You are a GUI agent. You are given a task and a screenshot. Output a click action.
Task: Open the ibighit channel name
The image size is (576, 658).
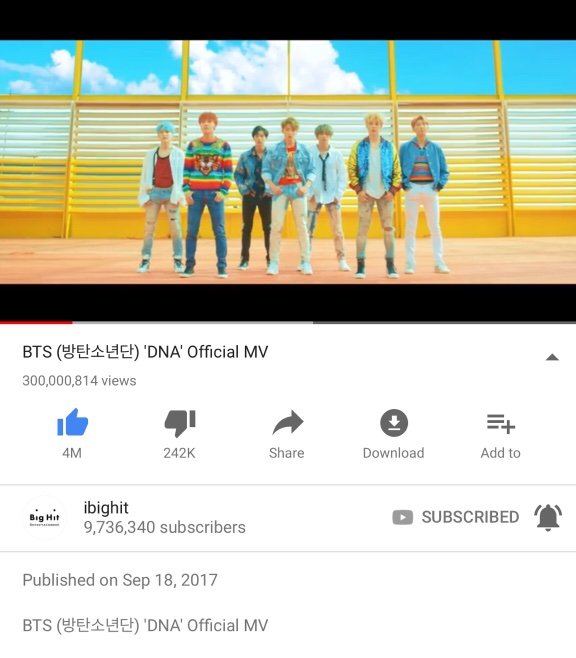coord(106,508)
